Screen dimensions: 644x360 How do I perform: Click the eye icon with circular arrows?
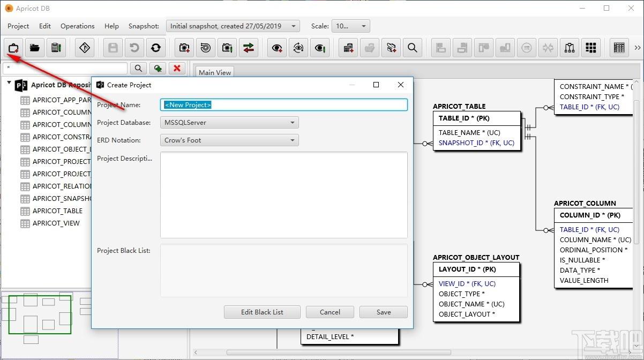point(298,48)
